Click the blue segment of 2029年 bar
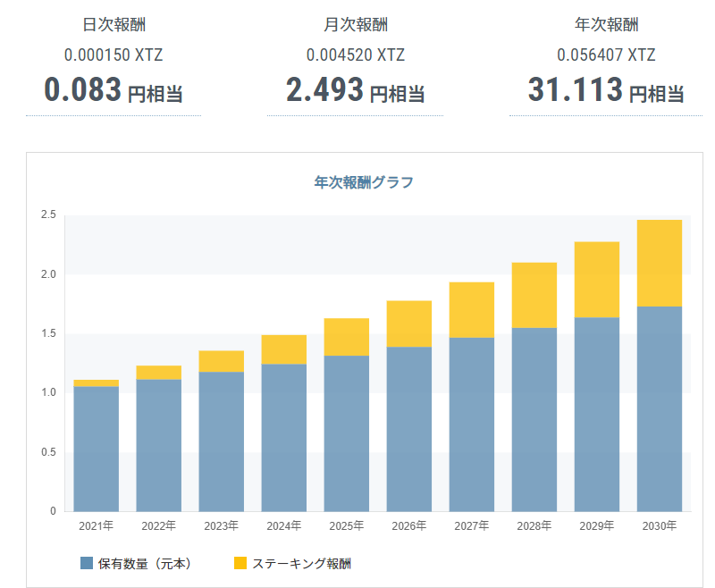Image resolution: width=715 pixels, height=588 pixels. 596,414
